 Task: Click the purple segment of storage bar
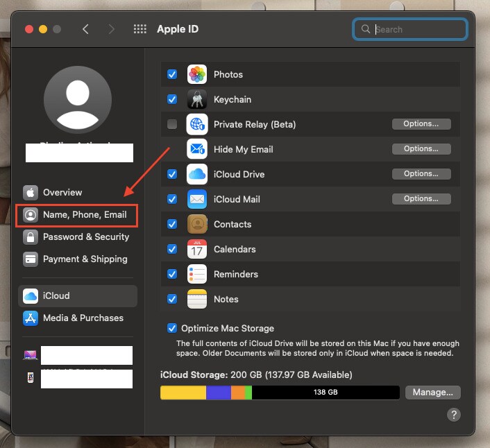[219, 393]
